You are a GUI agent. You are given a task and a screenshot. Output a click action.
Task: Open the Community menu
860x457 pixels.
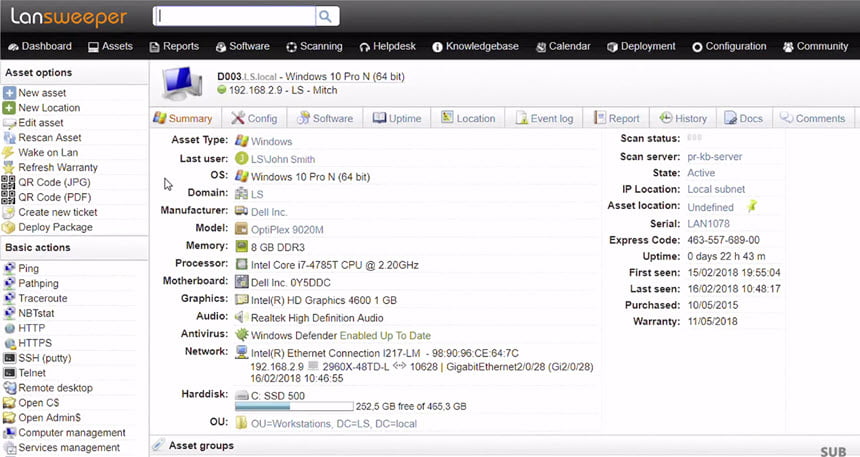(x=815, y=47)
